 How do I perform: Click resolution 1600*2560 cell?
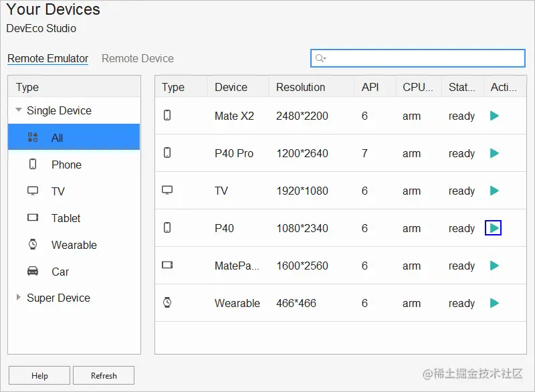[x=302, y=266]
